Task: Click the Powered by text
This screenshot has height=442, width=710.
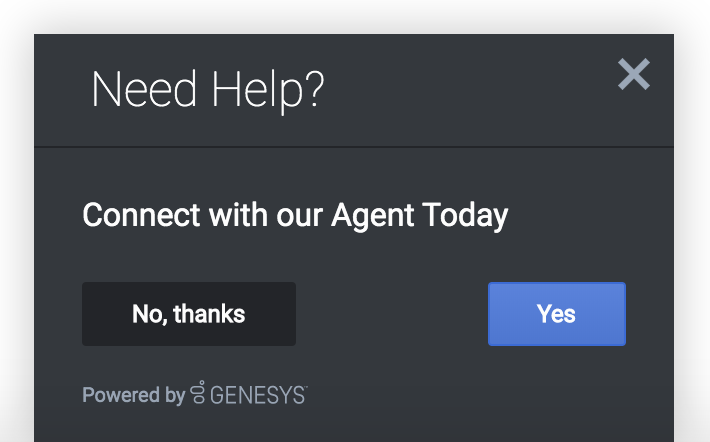Action: pos(133,395)
